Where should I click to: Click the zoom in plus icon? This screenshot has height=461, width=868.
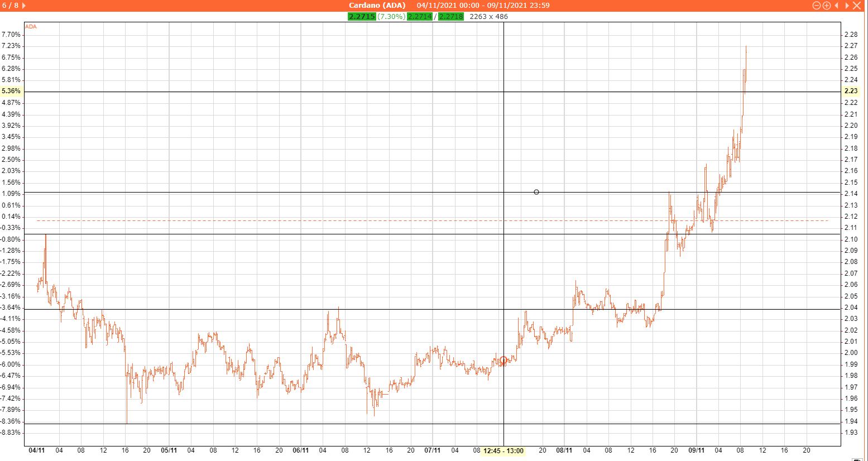coord(826,6)
